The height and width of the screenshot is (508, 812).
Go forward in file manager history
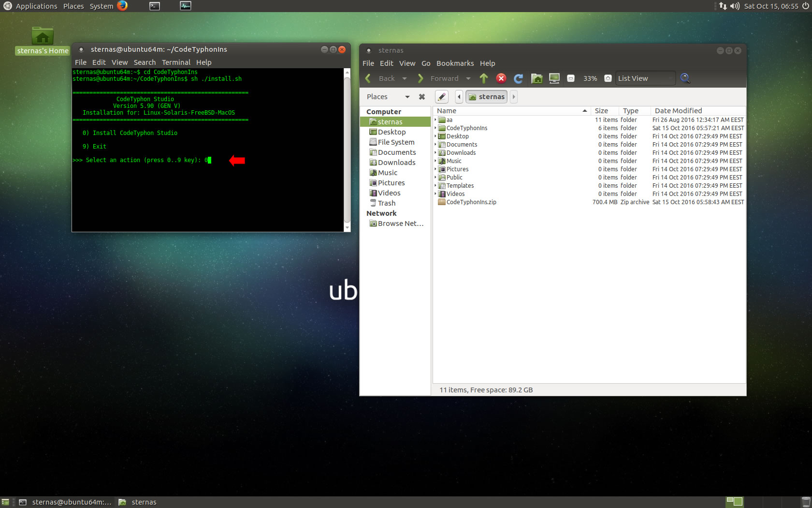coord(438,78)
